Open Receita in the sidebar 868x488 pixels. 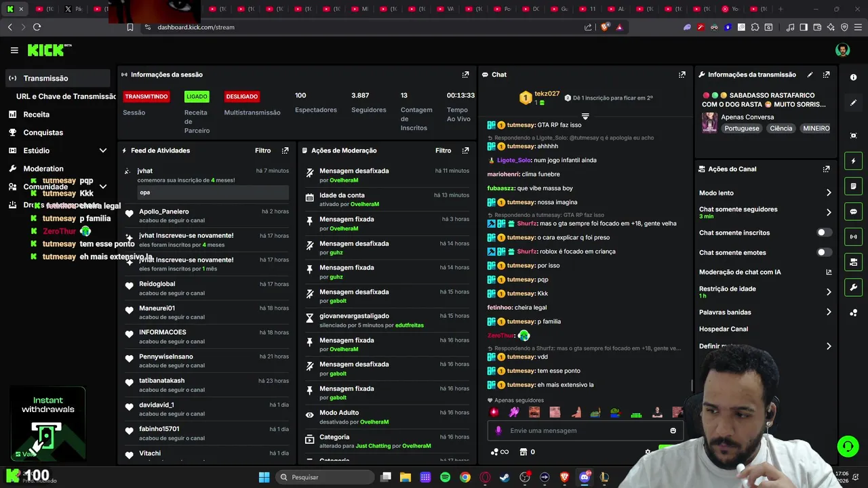(37, 115)
